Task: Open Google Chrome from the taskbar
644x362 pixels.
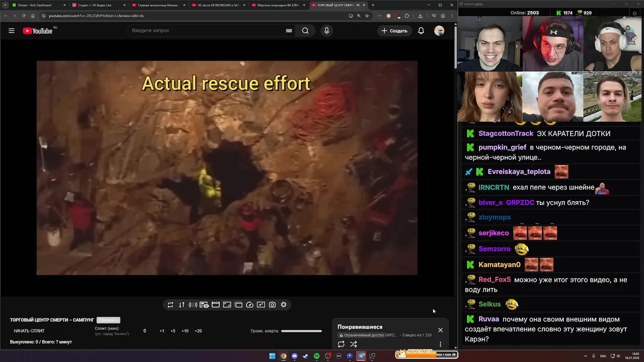Action: pos(283,356)
